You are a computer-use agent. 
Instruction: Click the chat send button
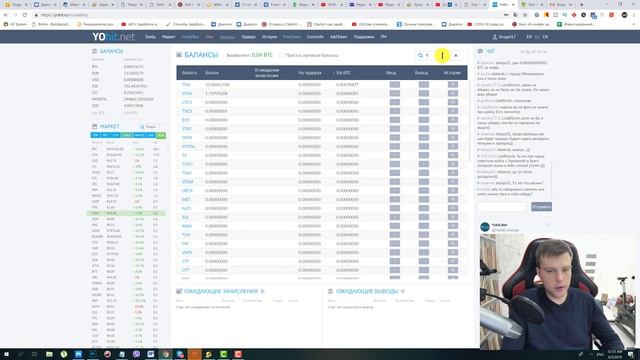pos(541,207)
